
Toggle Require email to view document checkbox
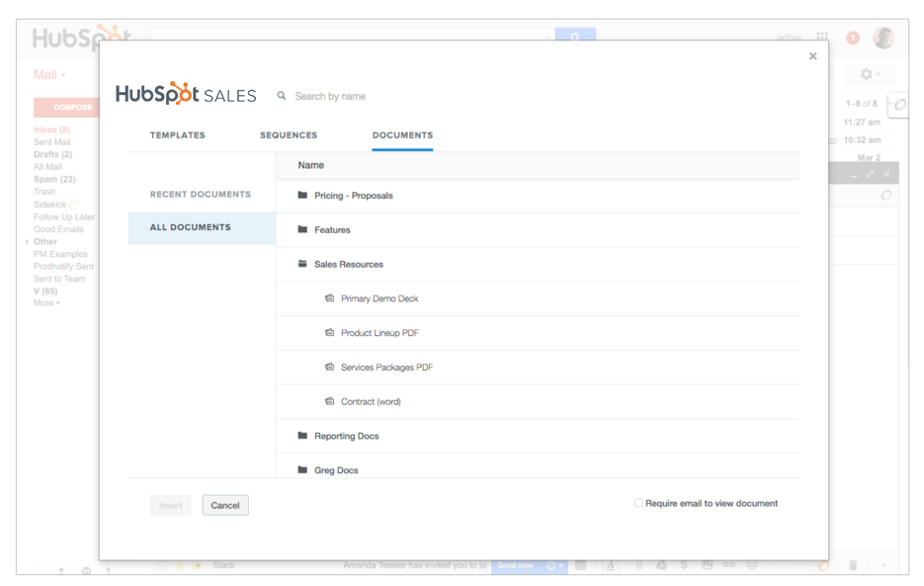(x=638, y=503)
